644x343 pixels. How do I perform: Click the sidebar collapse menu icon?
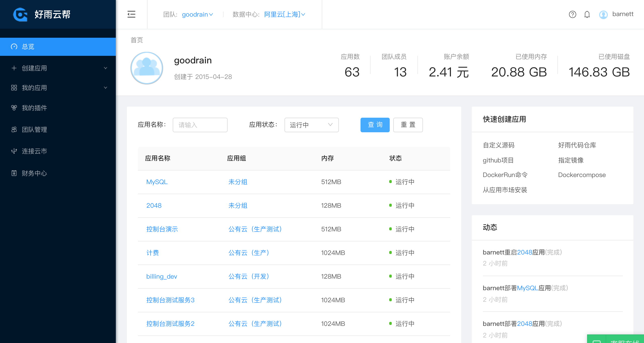(x=131, y=14)
